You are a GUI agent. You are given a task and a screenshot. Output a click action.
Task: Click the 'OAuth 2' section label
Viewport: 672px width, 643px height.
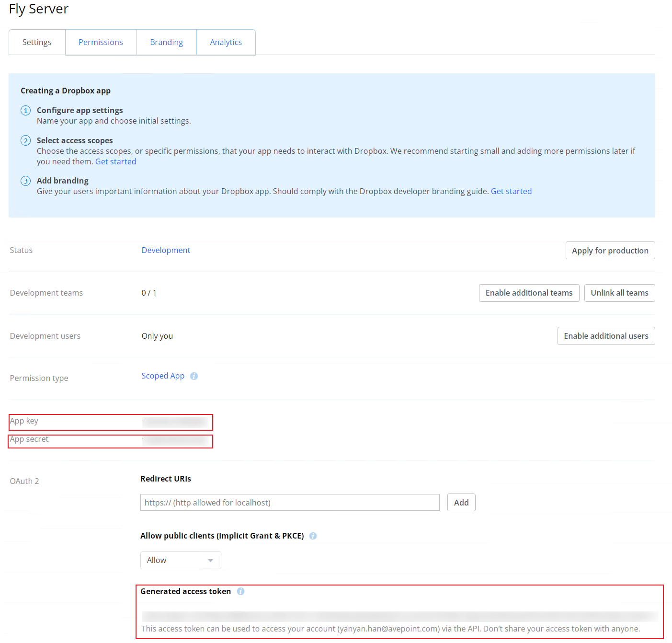[x=24, y=481]
